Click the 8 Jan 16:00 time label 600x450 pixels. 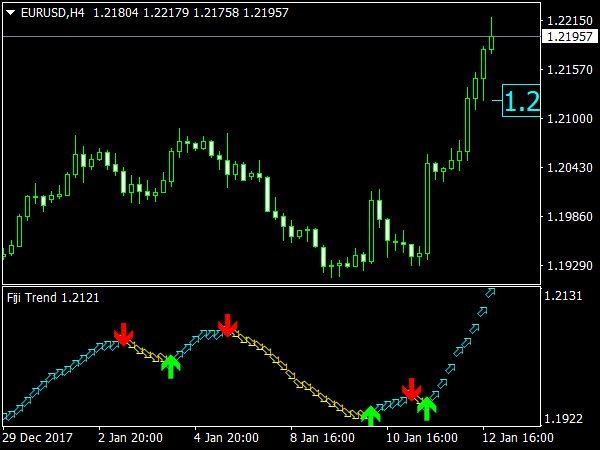coord(323,438)
